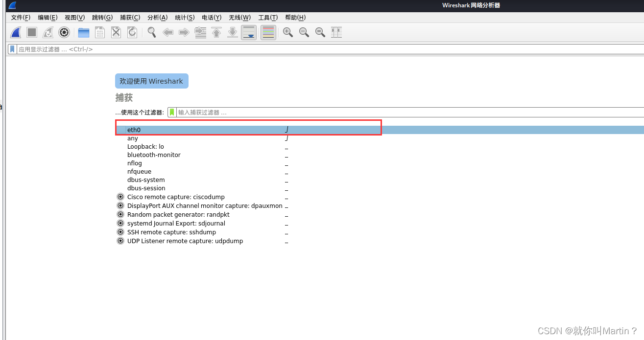Viewport: 644px width, 340px height.
Task: Open settings gear beside randpkt
Action: click(120, 214)
